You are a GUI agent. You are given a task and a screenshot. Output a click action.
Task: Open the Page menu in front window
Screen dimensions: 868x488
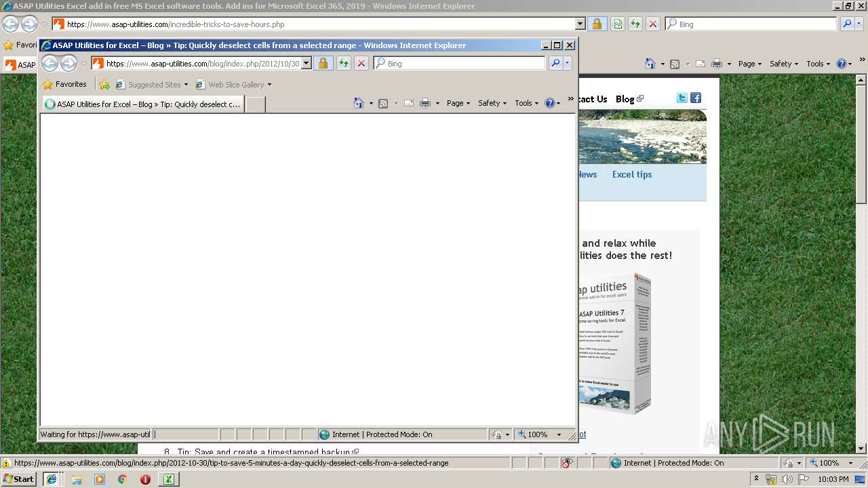pos(458,103)
